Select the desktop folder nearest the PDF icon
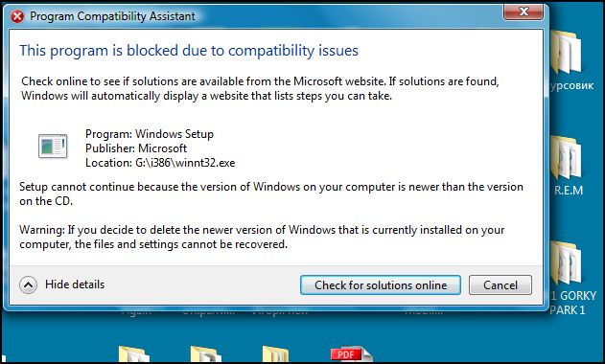Screen dimensions: 605x364 coord(275,354)
